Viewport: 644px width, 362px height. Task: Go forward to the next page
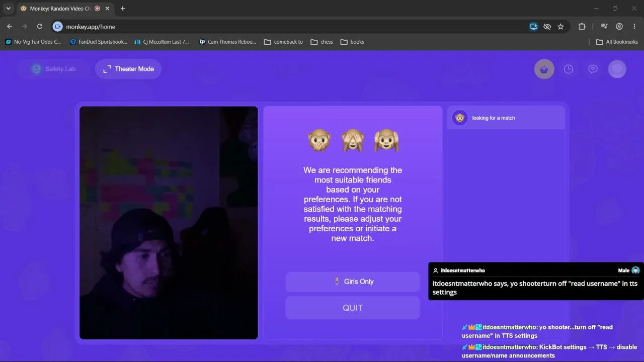(25, 27)
